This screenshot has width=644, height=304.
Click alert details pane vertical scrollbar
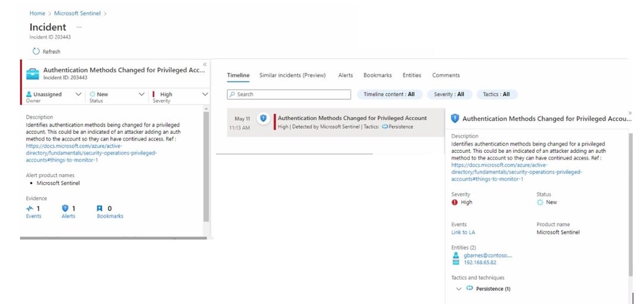(x=631, y=204)
